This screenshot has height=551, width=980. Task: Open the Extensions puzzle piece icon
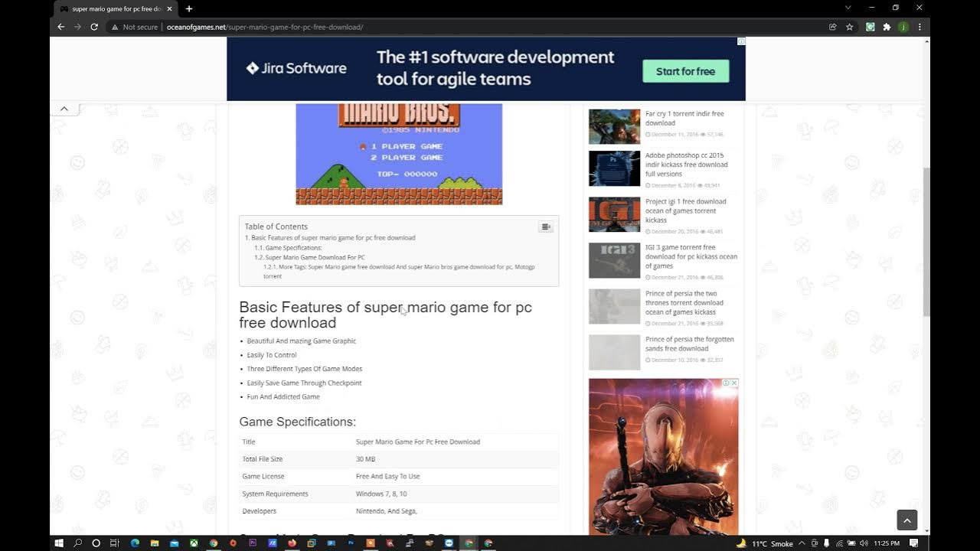tap(887, 27)
